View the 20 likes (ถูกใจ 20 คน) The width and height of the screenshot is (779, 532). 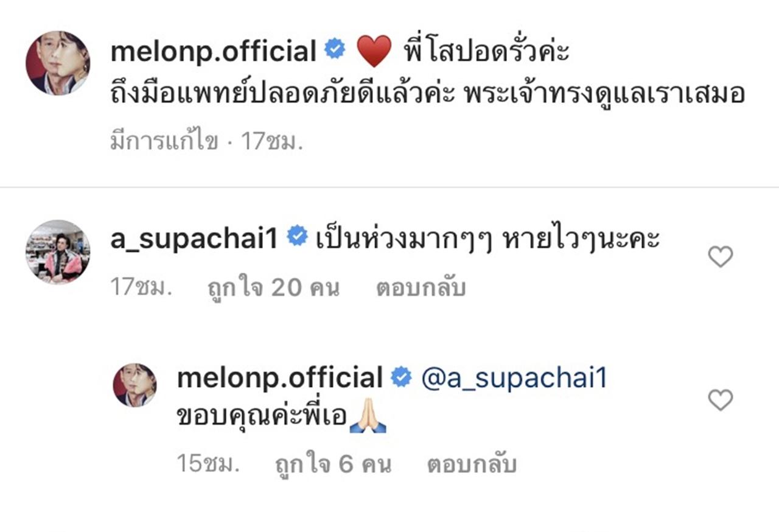click(x=273, y=287)
